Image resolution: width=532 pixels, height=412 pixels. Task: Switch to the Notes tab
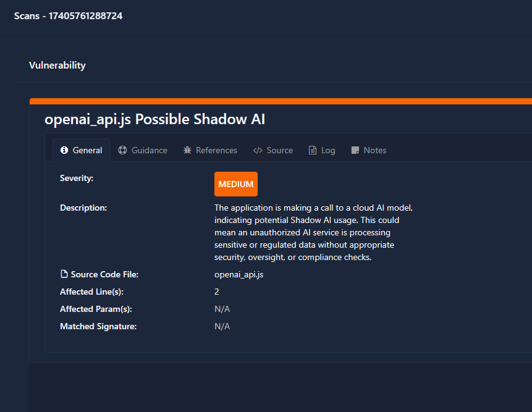coord(368,150)
